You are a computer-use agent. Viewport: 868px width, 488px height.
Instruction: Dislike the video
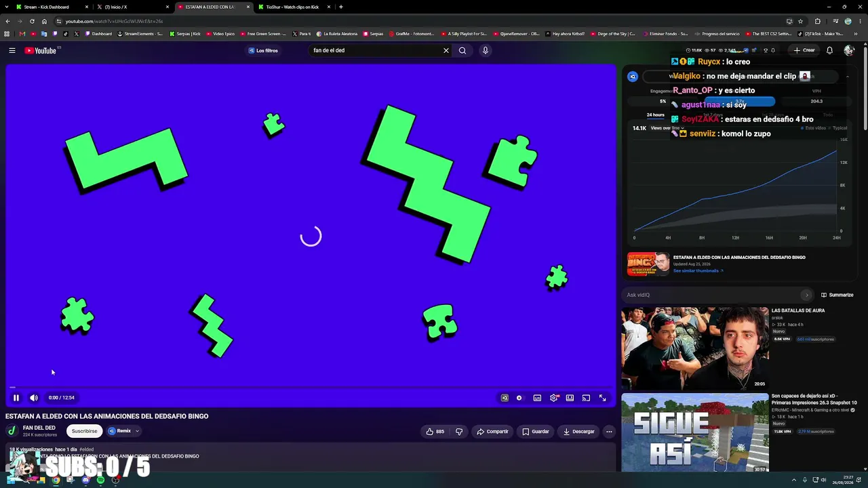459,431
